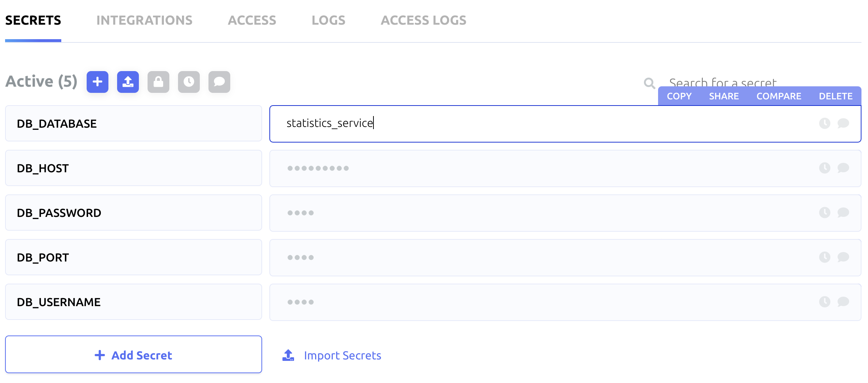Click the clock icon on the DB_HOST row
The image size is (868, 383).
[825, 168]
